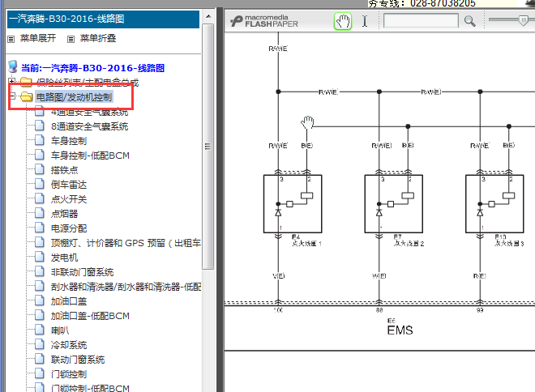Click the tree panel scroll up arrow

(208, 16)
